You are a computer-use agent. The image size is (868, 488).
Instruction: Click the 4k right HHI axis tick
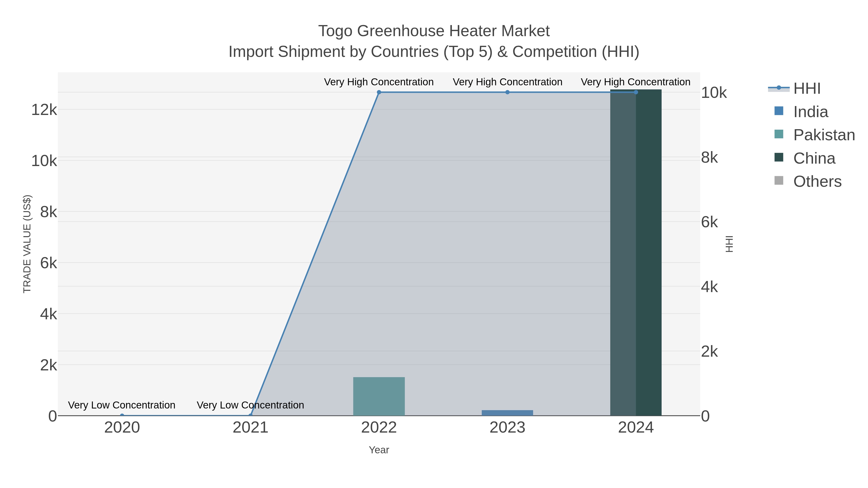pos(710,287)
